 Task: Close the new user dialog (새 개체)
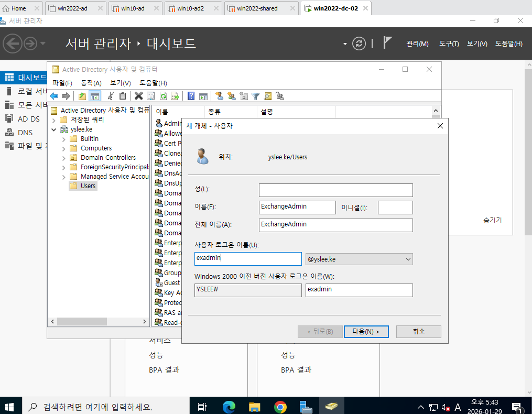click(440, 126)
